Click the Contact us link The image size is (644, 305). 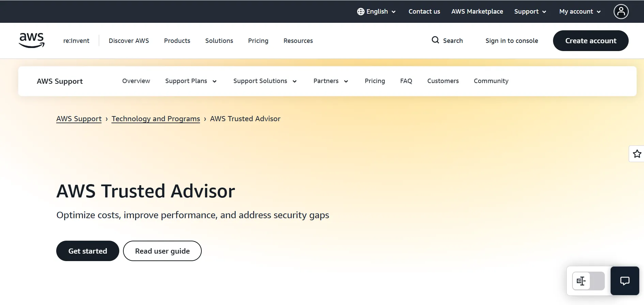[424, 12]
